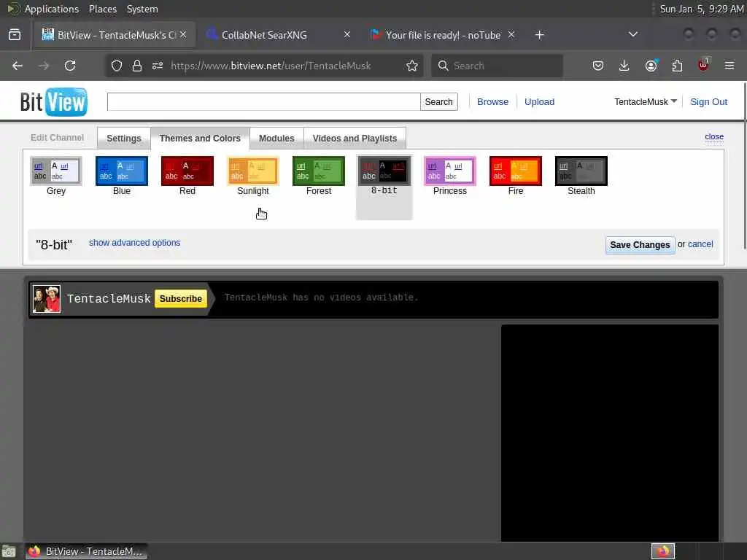Click the BitView logo
The height and width of the screenshot is (560, 747).
(54, 101)
